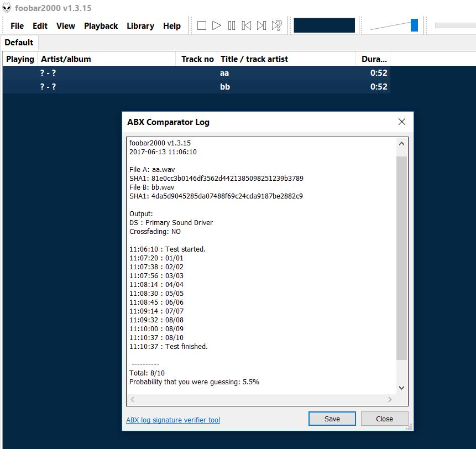Skip to the next track
Screen dimensions: 476x449
click(261, 25)
